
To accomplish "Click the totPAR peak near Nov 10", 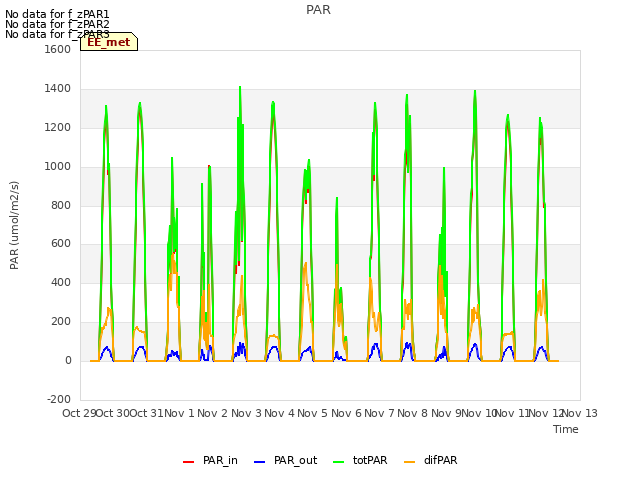I will click(x=475, y=91).
